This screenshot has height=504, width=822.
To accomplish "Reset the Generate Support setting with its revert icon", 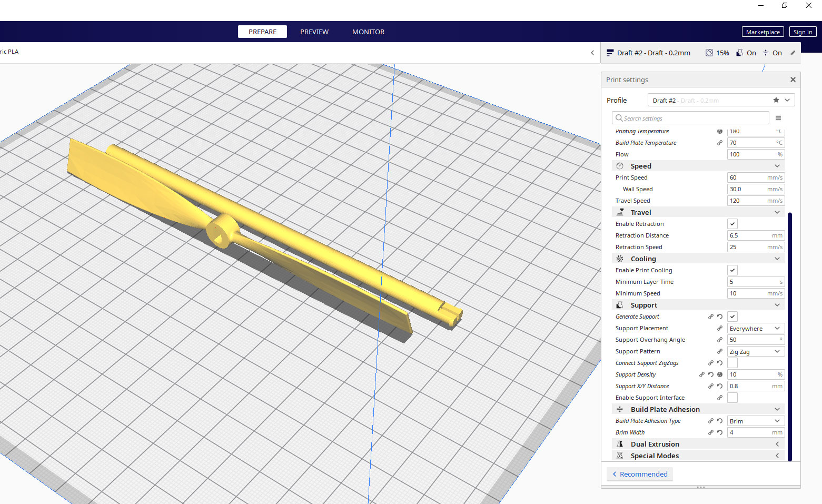I will point(720,317).
